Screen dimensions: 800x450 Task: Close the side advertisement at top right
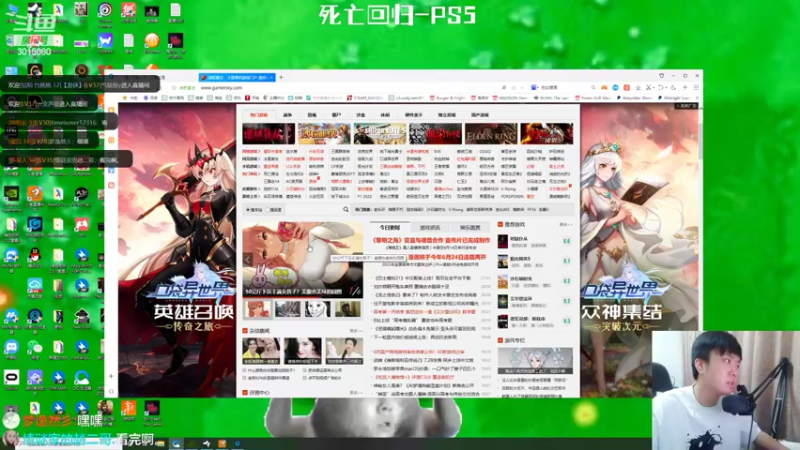click(686, 106)
